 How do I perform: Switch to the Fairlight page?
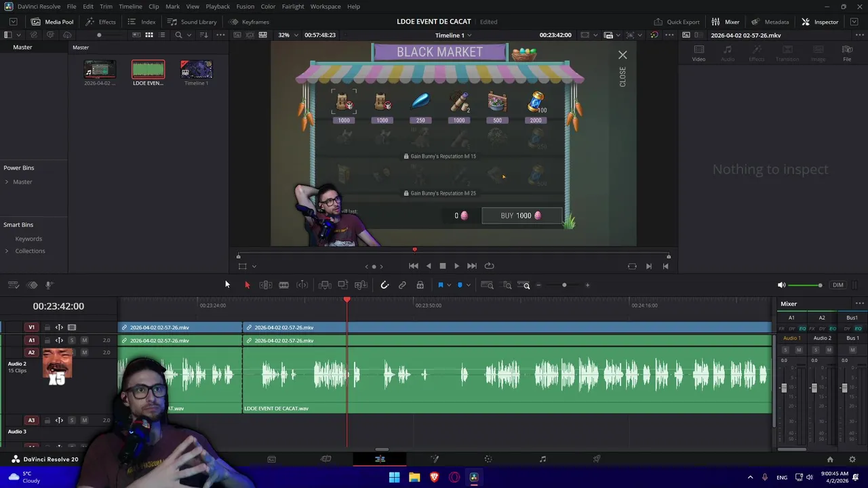point(542,459)
